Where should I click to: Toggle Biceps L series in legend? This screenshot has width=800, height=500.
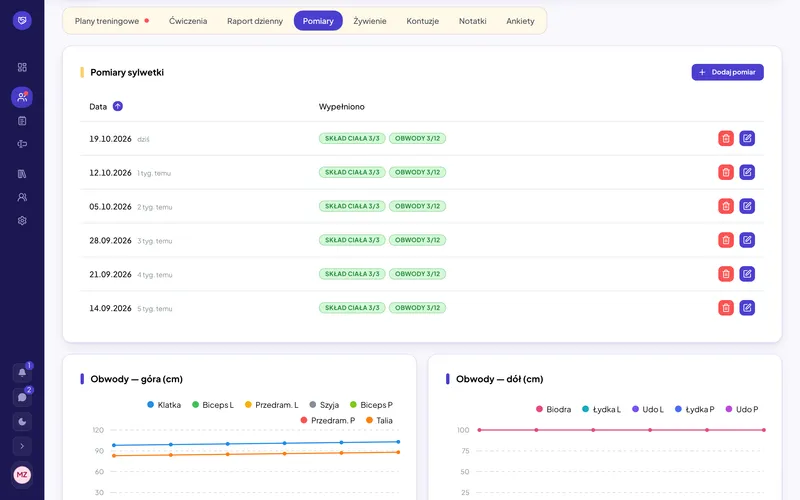(x=213, y=405)
